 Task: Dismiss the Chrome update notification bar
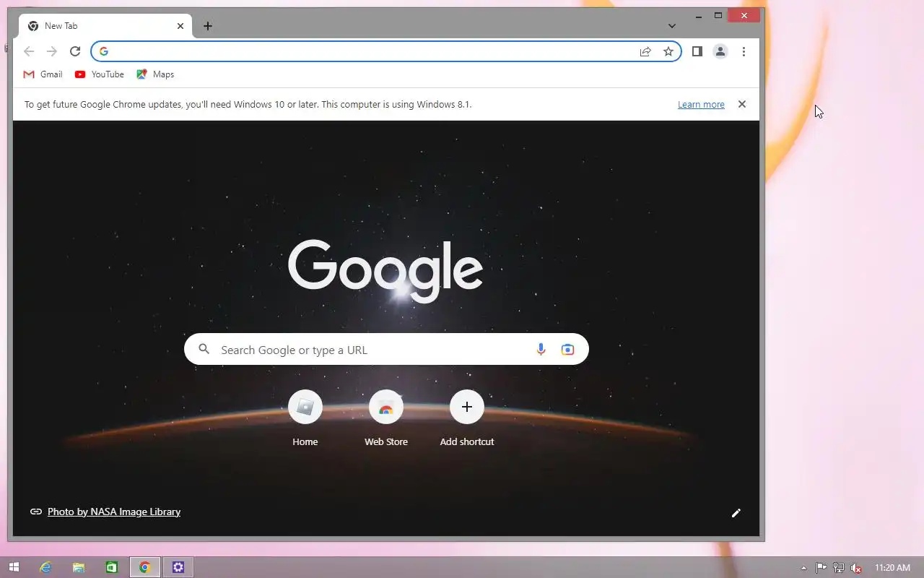pyautogui.click(x=741, y=104)
